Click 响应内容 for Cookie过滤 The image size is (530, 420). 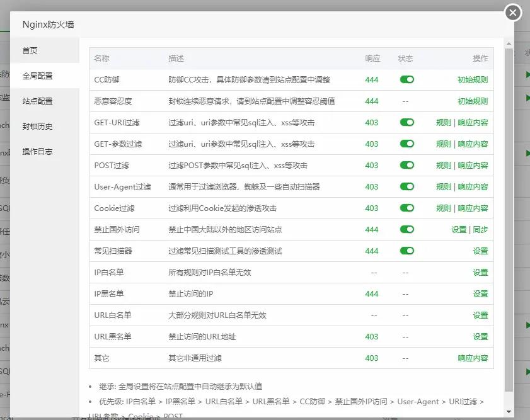[x=473, y=208]
